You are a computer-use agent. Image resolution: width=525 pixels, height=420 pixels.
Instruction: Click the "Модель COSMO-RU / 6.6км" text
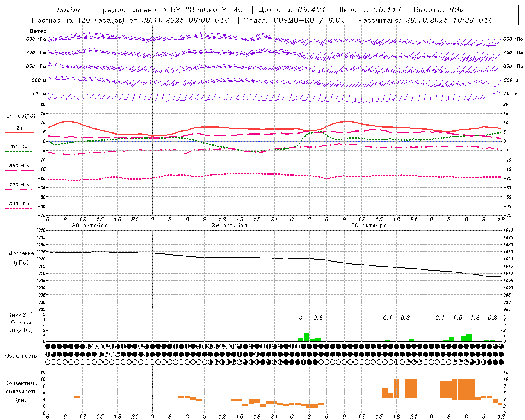(296, 20)
